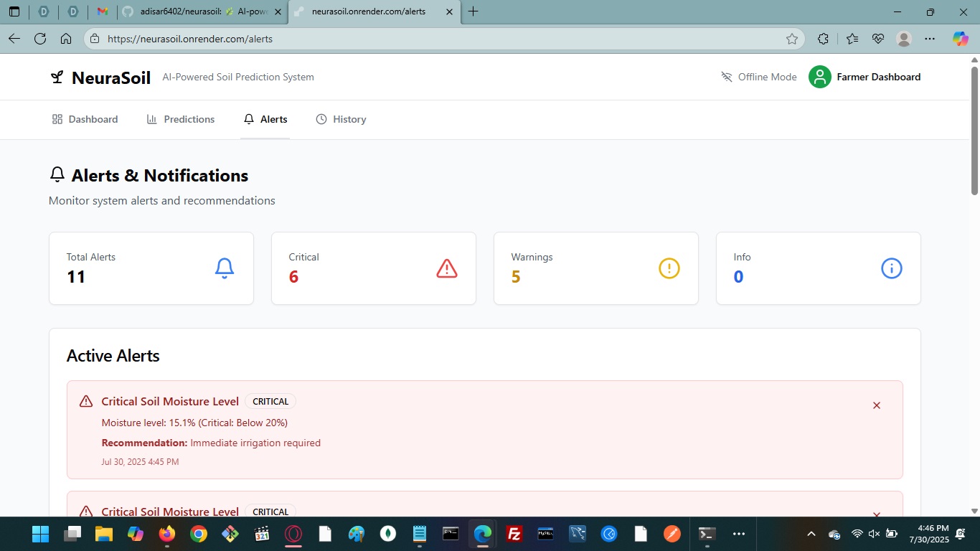
Task: Add this page to browser favorites
Action: [792, 39]
